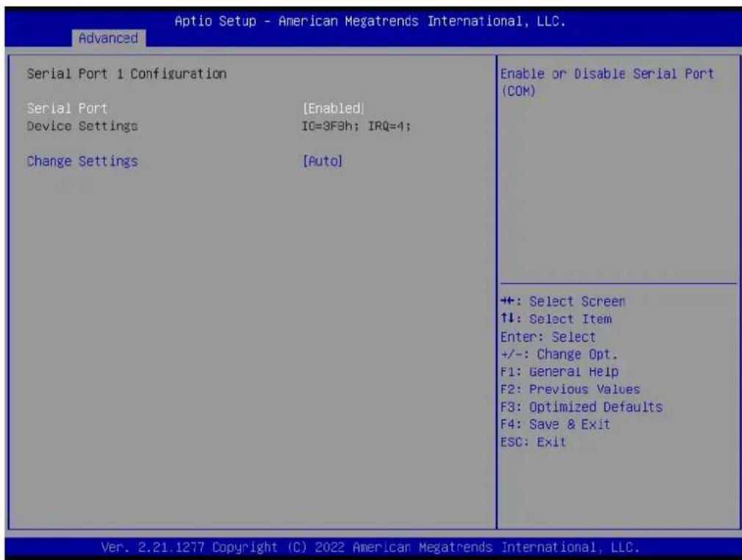Click the Ver. 2.21.1277 copyright footer
The height and width of the screenshot is (560, 742).
click(370, 548)
